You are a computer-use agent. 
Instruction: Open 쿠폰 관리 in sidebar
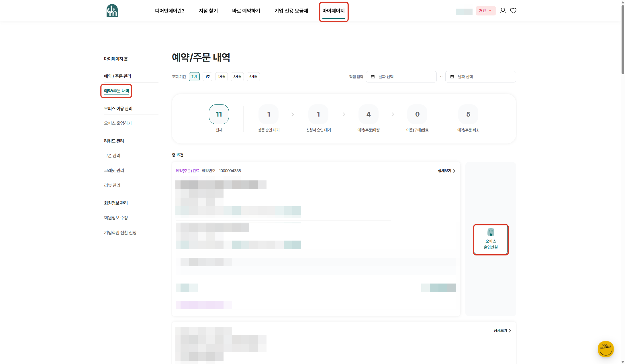(112, 156)
